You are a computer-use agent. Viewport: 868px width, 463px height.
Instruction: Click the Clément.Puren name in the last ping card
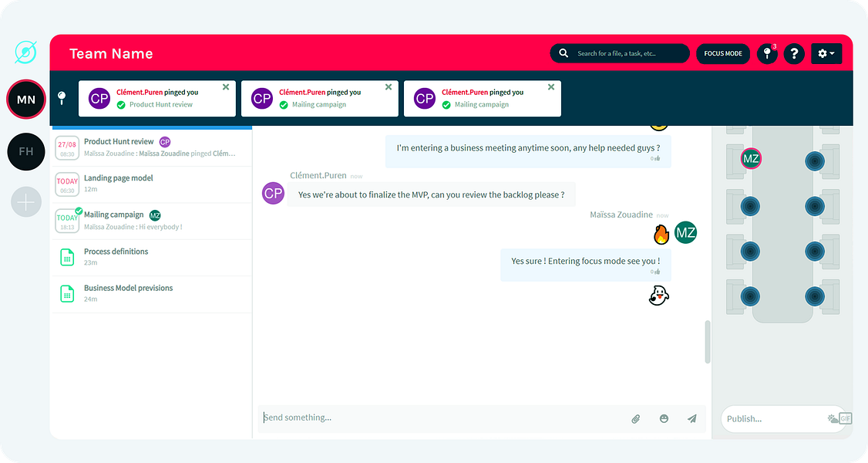point(464,93)
